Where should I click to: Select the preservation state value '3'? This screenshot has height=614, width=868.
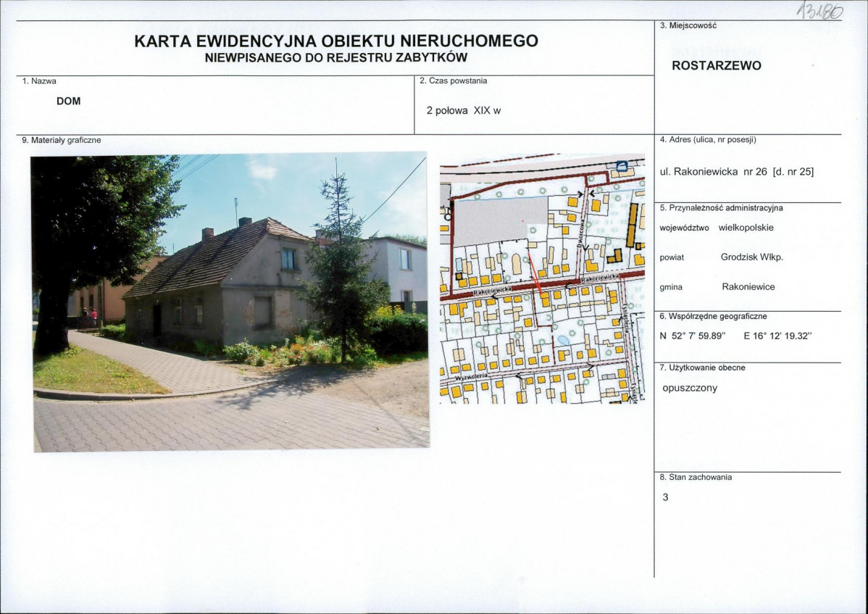[665, 497]
